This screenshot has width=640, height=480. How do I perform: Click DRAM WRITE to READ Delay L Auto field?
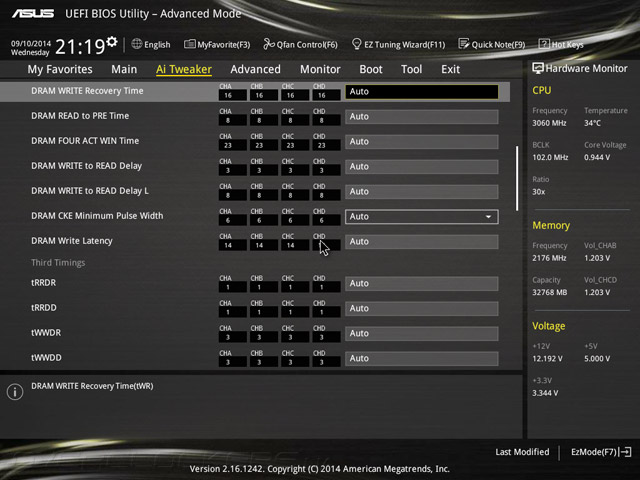point(422,191)
